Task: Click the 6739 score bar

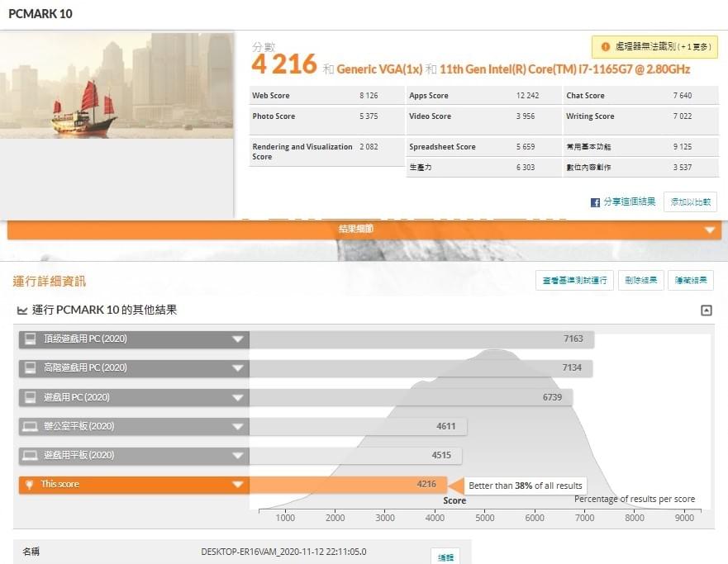Action: tap(411, 397)
